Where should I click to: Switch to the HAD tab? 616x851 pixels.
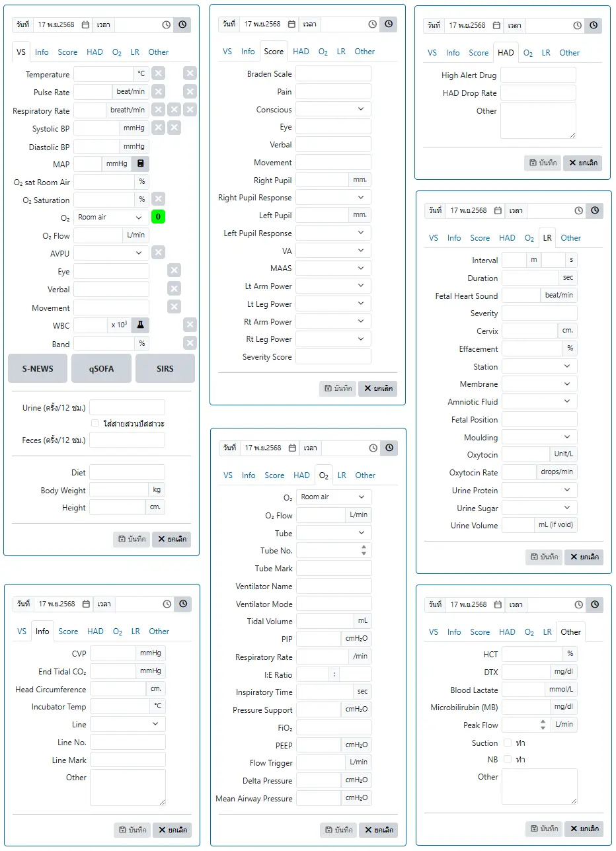tap(95, 52)
